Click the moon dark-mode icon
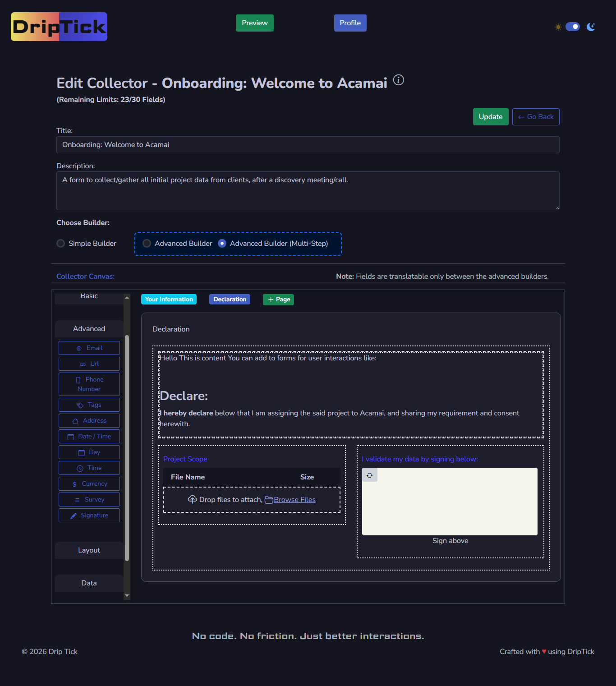Viewport: 616px width, 686px height. click(591, 27)
